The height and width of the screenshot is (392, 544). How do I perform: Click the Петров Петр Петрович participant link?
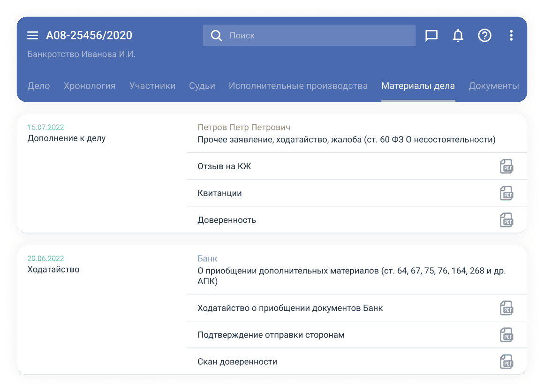(x=244, y=128)
